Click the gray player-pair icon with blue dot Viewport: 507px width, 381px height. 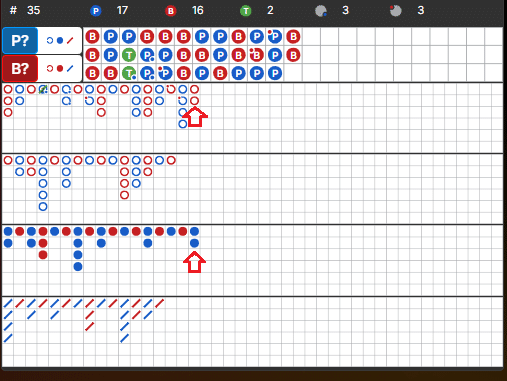(321, 11)
